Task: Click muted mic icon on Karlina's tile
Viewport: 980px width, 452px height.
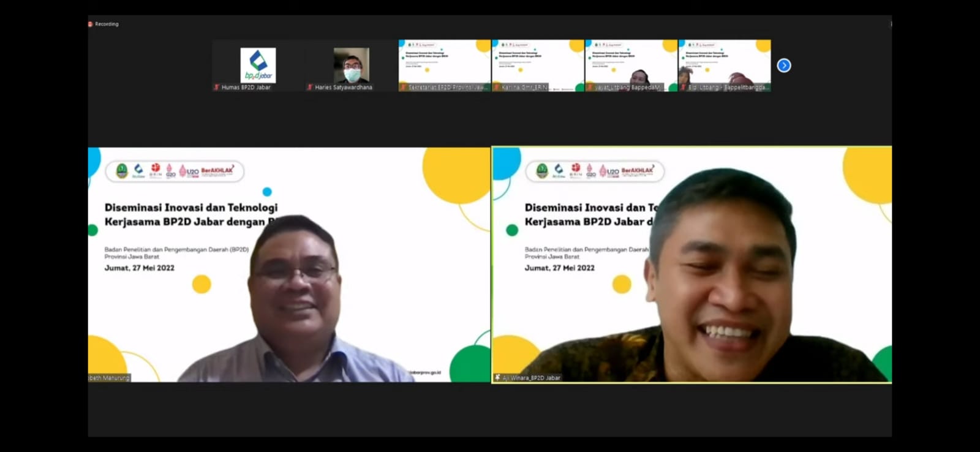Action: tap(497, 88)
